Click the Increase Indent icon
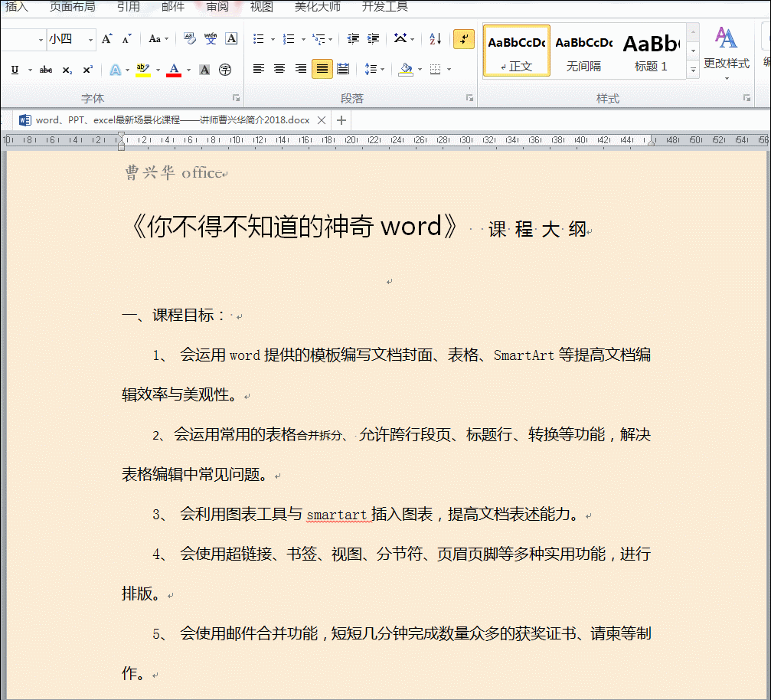The image size is (771, 700). tap(373, 39)
